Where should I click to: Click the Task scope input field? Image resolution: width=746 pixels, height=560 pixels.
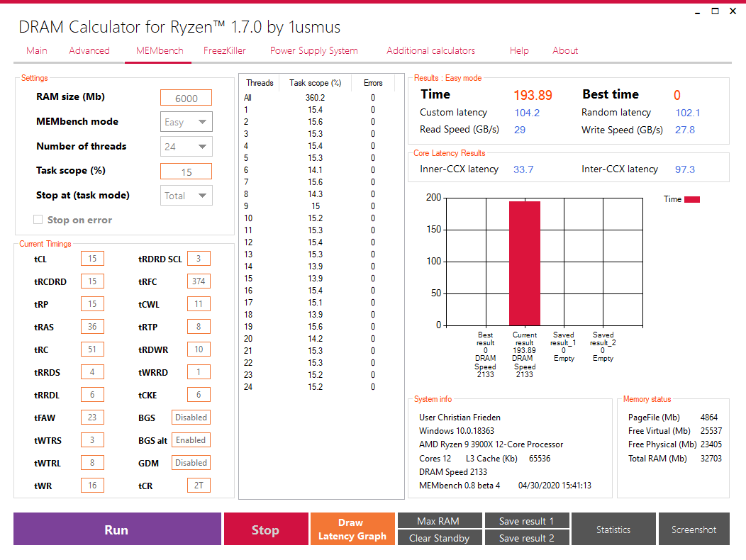click(186, 172)
